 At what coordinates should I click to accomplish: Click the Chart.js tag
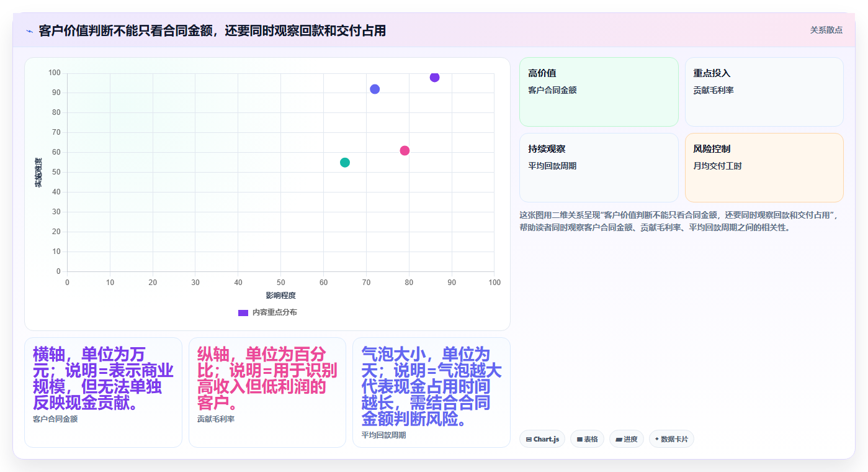[x=542, y=439]
